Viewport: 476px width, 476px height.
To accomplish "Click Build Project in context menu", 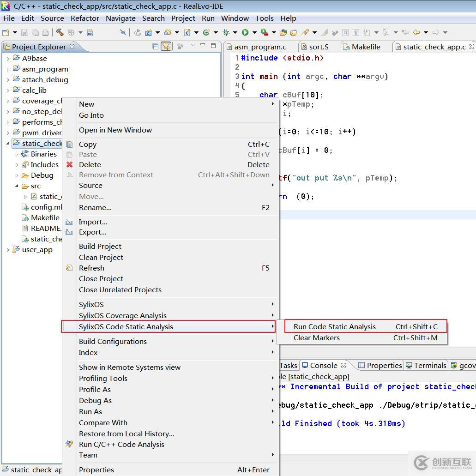I will [x=100, y=246].
